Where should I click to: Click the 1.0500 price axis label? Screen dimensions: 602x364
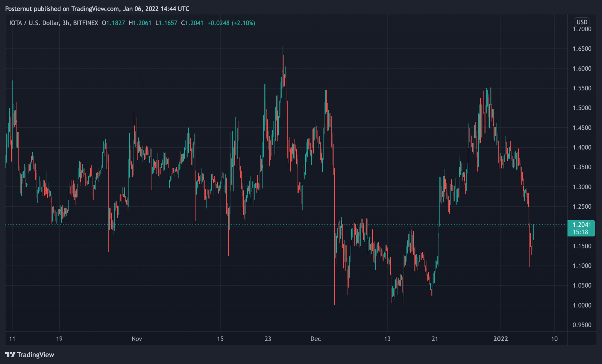tap(582, 285)
